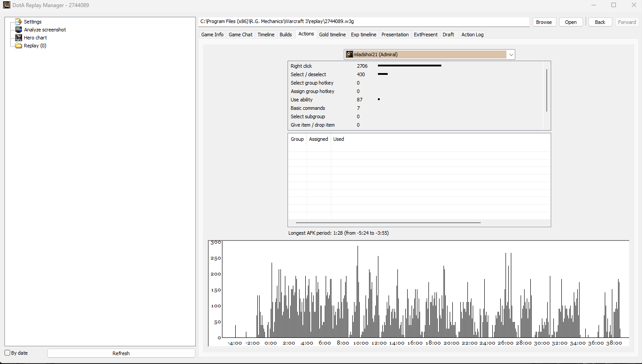Click the Open replay button
The width and height of the screenshot is (642, 364).
pos(571,22)
